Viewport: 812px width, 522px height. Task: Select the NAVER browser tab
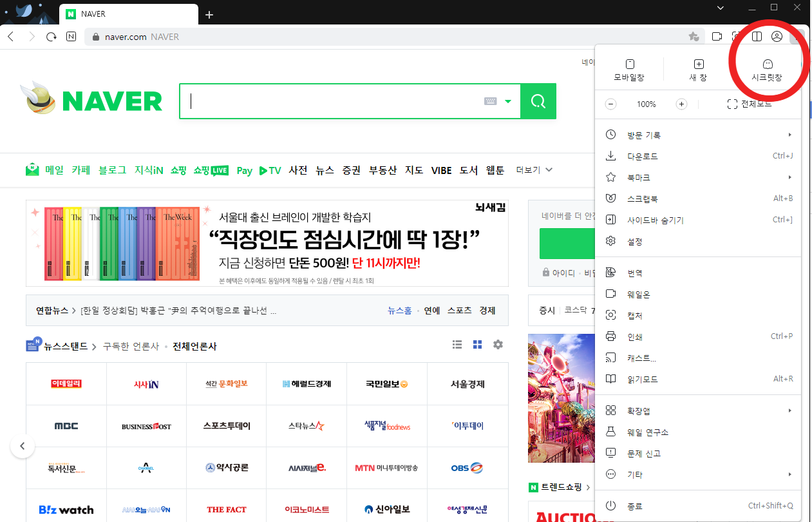[129, 14]
